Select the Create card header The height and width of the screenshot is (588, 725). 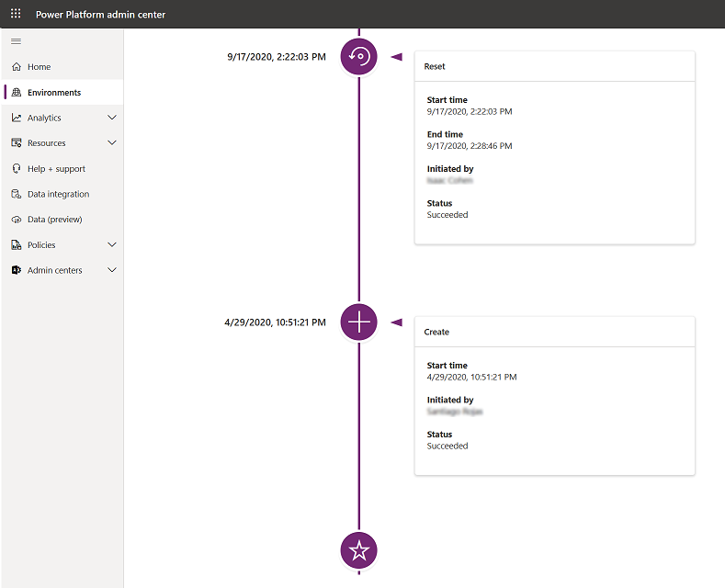(x=554, y=332)
